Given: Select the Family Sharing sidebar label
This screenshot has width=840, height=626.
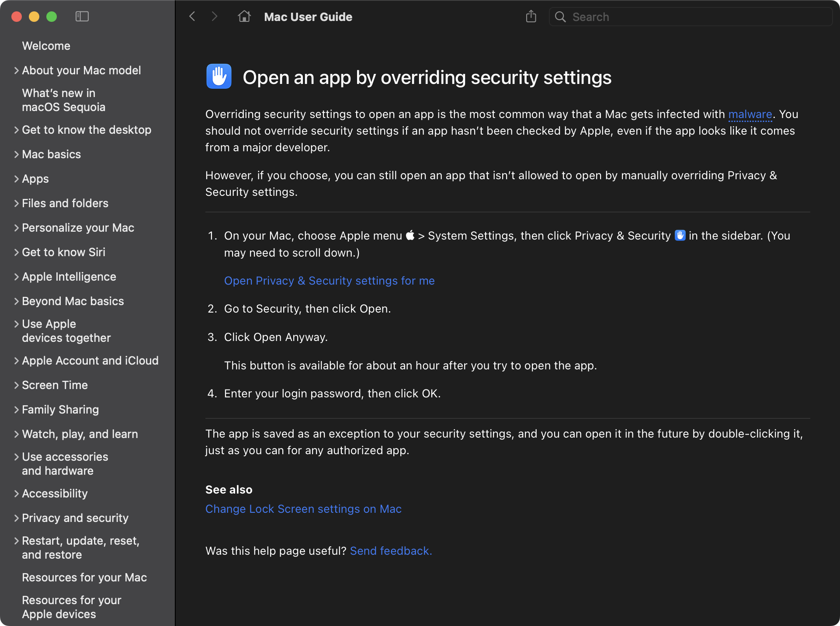Looking at the screenshot, I should point(60,410).
